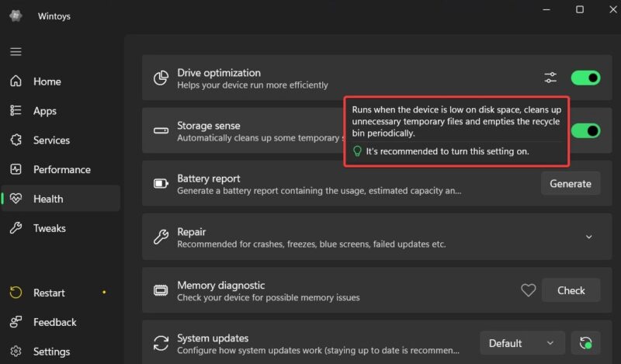
Task: Click "It's recommended to turn this setting on" text
Action: (448, 151)
